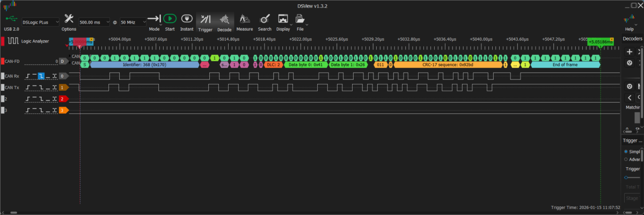Open the 50 MHz sample rate dropdown
This screenshot has width=644, height=215.
[x=133, y=23]
